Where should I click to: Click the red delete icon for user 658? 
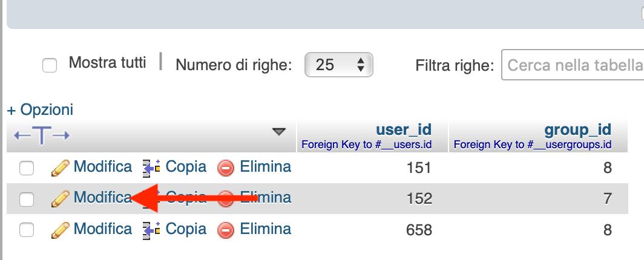[226, 230]
